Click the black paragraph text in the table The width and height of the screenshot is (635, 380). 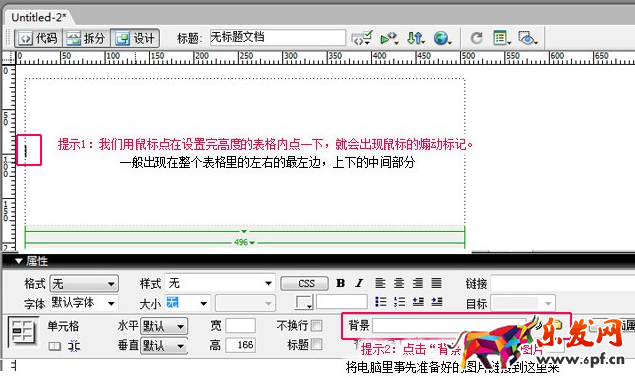(x=268, y=162)
